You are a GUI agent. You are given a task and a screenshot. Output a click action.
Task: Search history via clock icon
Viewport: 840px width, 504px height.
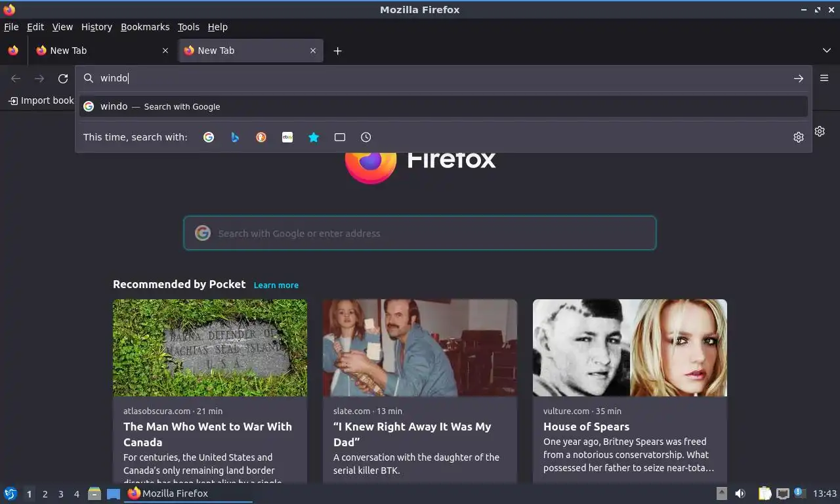[x=366, y=137]
